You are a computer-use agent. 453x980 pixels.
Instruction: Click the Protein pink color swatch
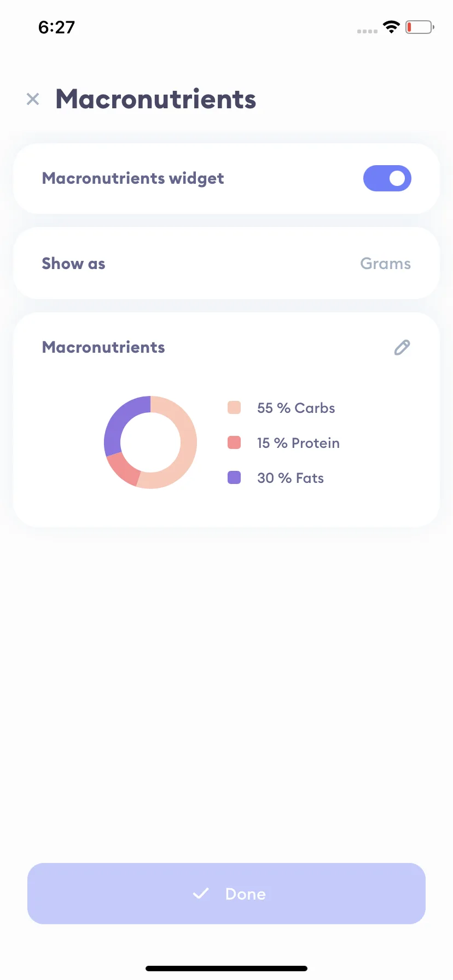(x=234, y=442)
